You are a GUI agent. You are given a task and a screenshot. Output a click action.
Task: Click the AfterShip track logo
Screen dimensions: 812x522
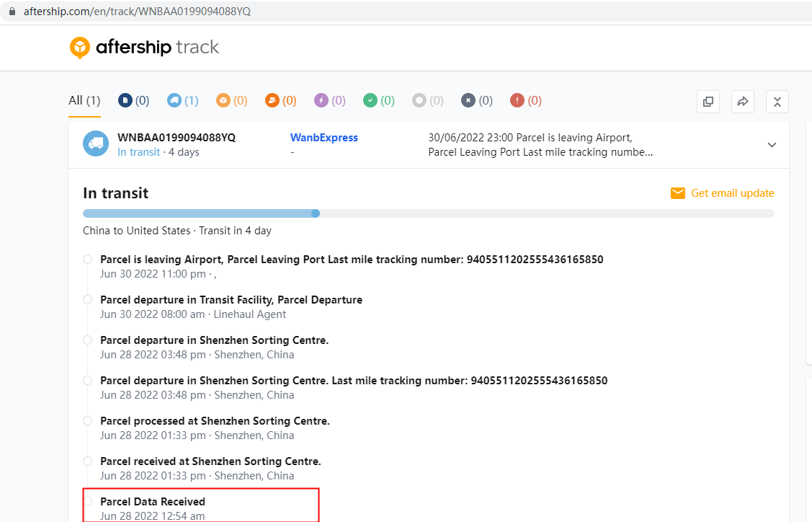(x=144, y=48)
